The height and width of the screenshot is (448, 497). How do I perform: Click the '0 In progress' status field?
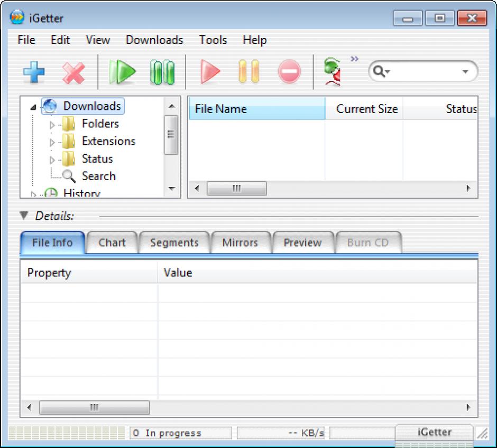180,433
